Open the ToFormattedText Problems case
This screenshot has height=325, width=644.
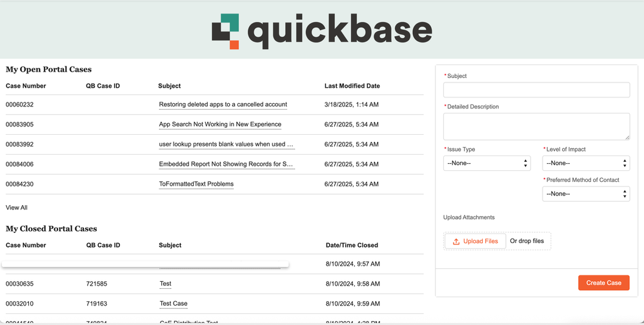coord(196,184)
